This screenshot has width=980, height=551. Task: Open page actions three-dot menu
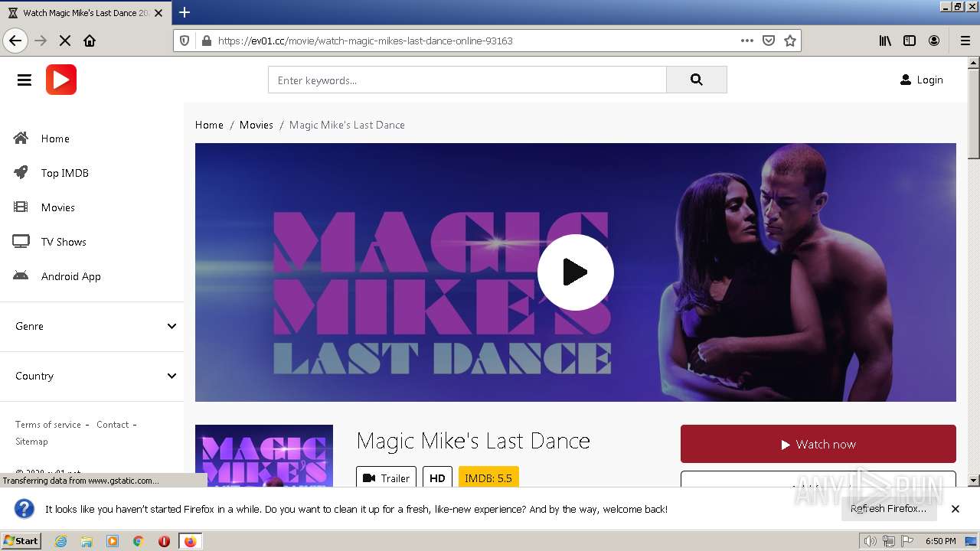[x=747, y=41]
